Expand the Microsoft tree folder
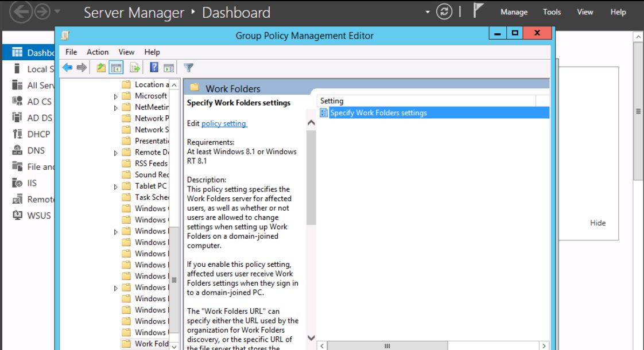The height and width of the screenshot is (350, 644). pyautogui.click(x=116, y=96)
